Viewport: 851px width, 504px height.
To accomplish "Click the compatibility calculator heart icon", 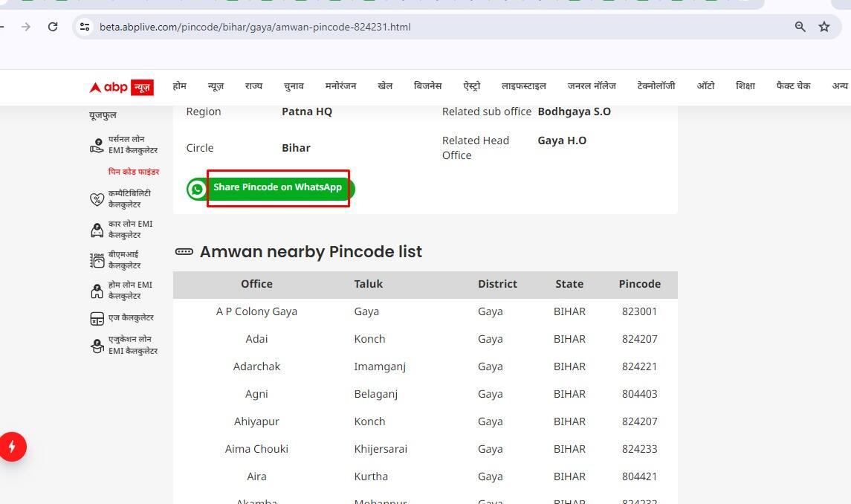I will (97, 199).
